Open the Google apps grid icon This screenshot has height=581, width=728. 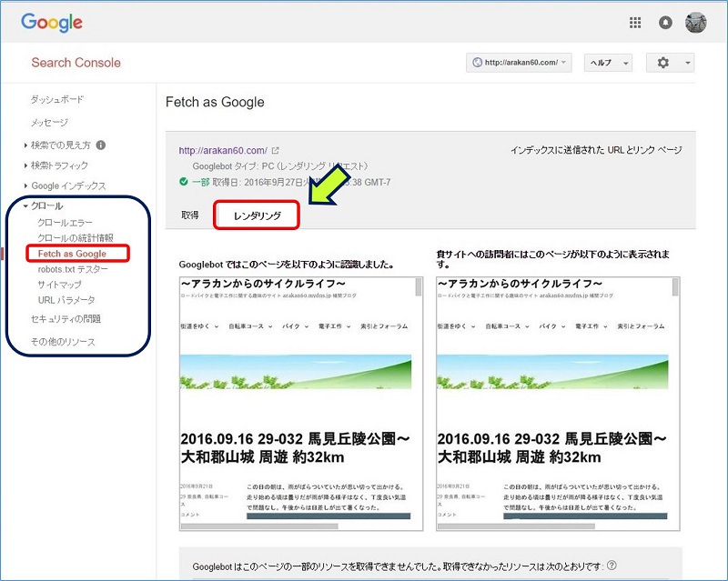634,22
